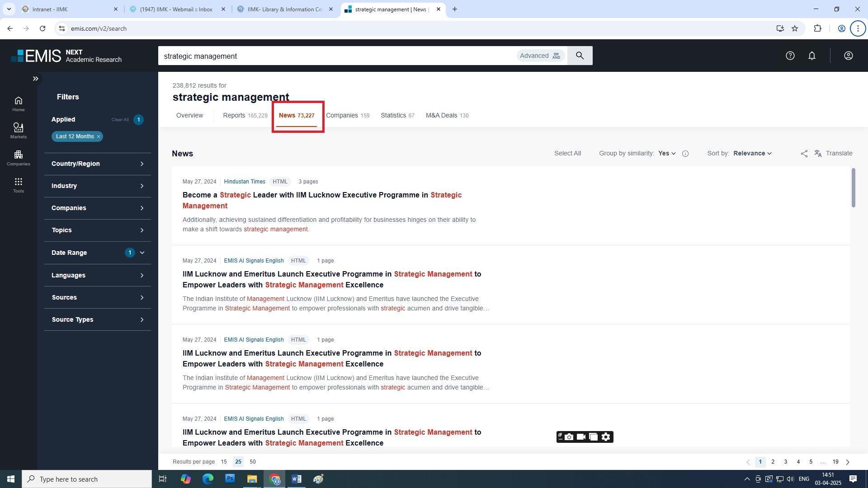Open the help question mark icon
Image resolution: width=868 pixels, height=488 pixels.
click(790, 56)
